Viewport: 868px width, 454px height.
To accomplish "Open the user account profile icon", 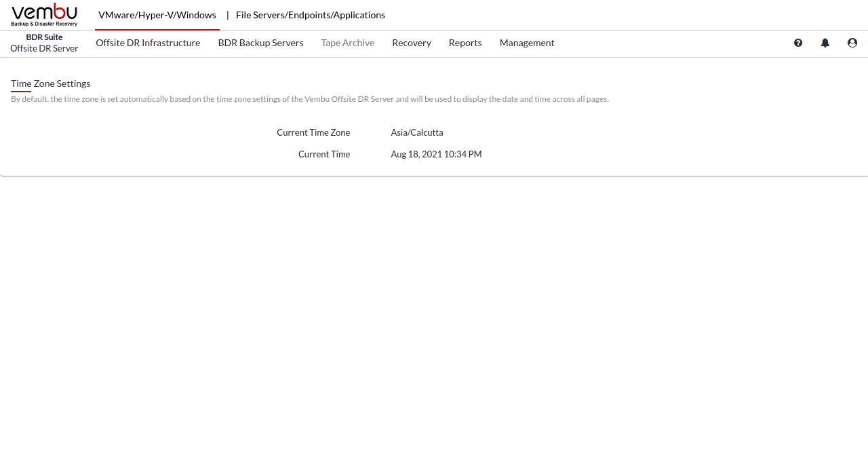I will click(852, 43).
